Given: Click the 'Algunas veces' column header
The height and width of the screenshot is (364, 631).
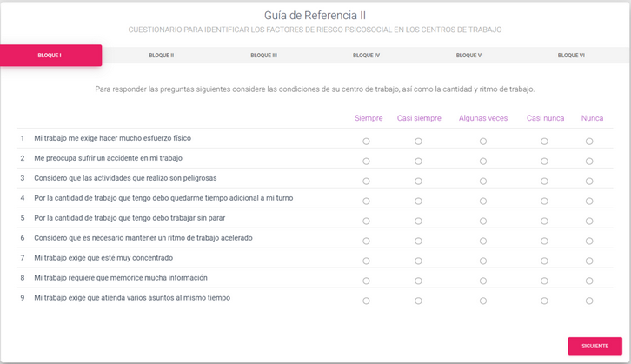Looking at the screenshot, I should 483,118.
